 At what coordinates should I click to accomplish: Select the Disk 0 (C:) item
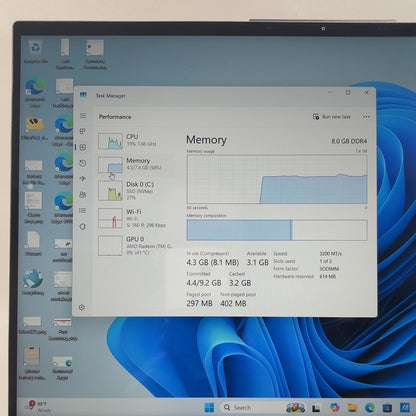[x=136, y=191]
